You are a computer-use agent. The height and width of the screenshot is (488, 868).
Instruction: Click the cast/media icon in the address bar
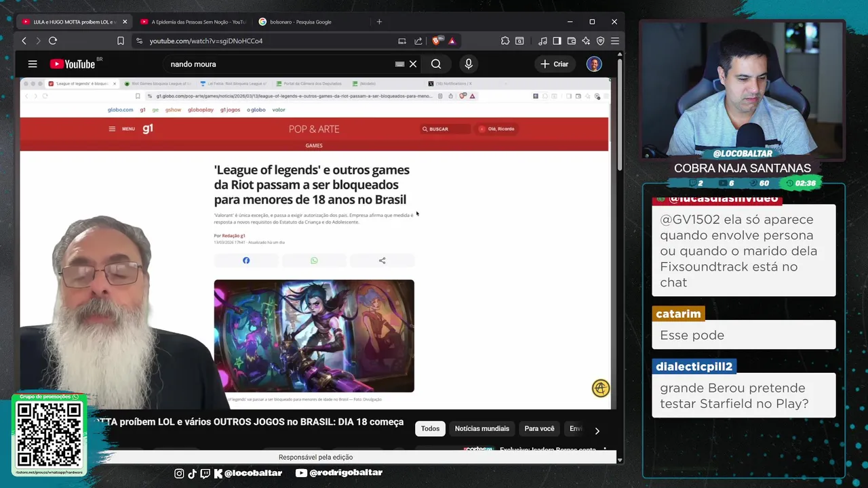[402, 41]
